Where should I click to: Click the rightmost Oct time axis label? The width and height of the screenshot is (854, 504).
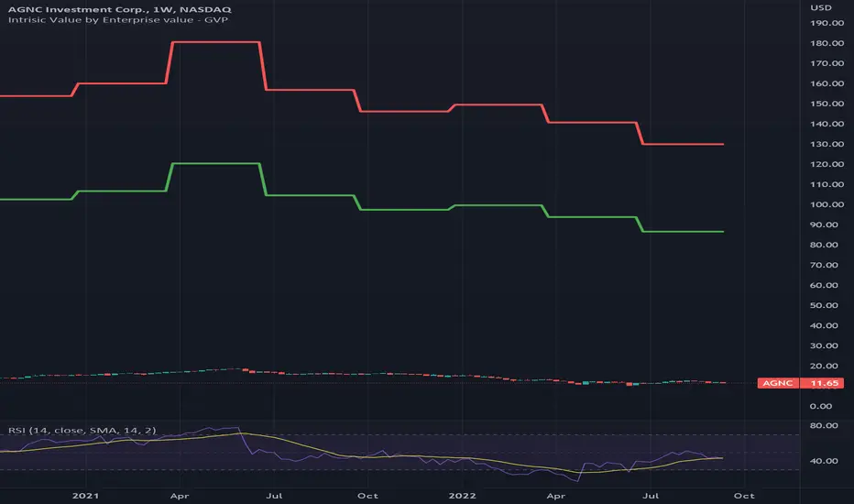744,495
